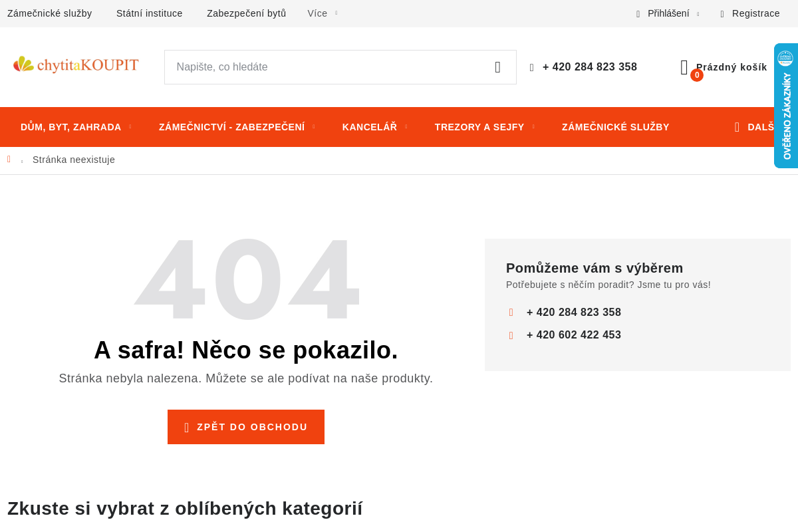Viewport: 798px width, 532px height.
Task: Expand the TREZORY A SEJFY dropdown
Action: coord(479,126)
